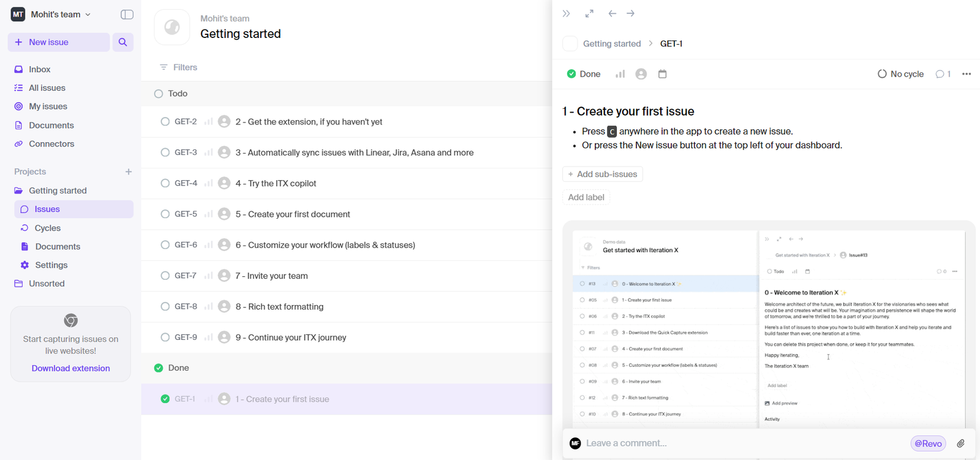
Task: Change assignee of GET-9 row
Action: pyautogui.click(x=224, y=337)
